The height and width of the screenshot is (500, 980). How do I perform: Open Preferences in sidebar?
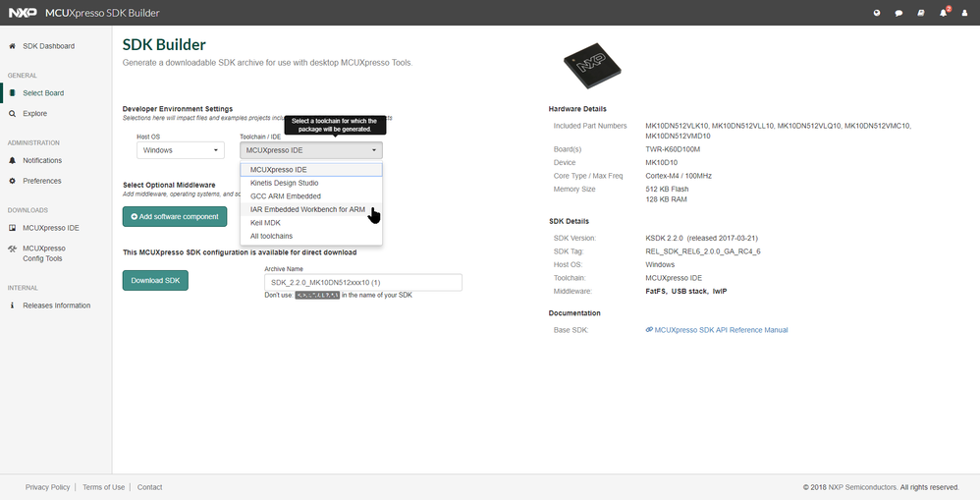pos(42,182)
